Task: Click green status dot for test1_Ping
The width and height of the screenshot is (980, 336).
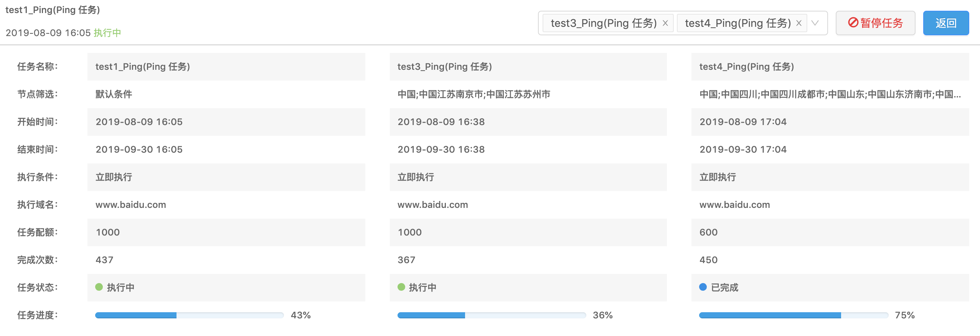Action: [x=99, y=287]
